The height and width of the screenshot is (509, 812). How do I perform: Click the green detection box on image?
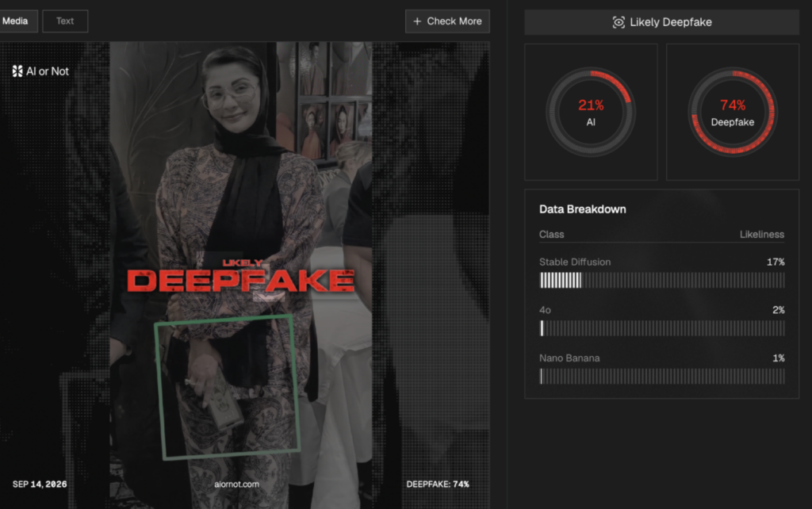[x=228, y=387]
